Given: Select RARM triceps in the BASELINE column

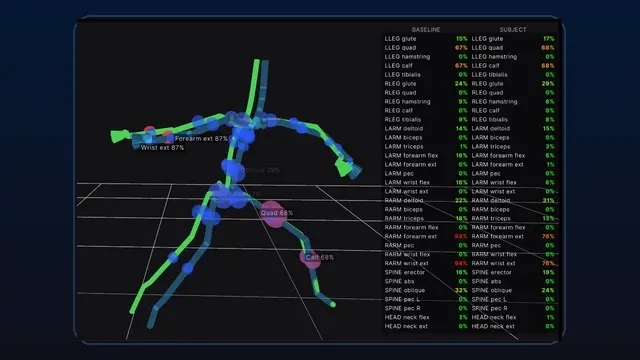Looking at the screenshot, I should (426, 218).
